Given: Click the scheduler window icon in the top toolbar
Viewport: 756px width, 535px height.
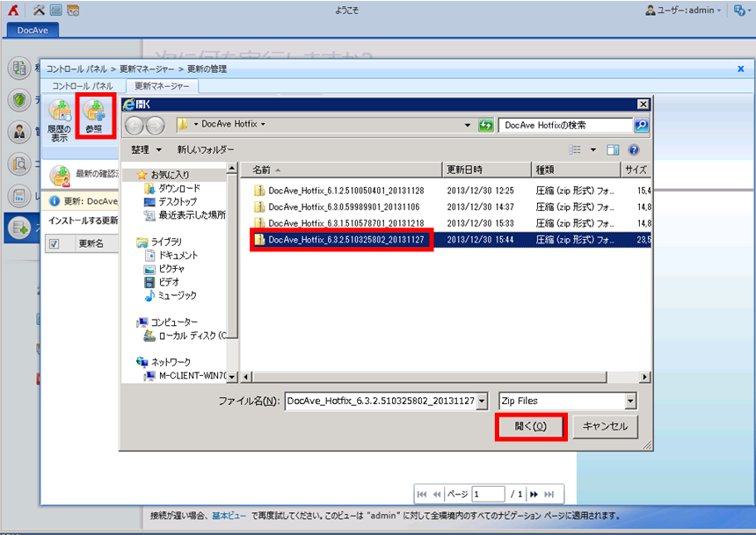Looking at the screenshot, I should [x=73, y=10].
